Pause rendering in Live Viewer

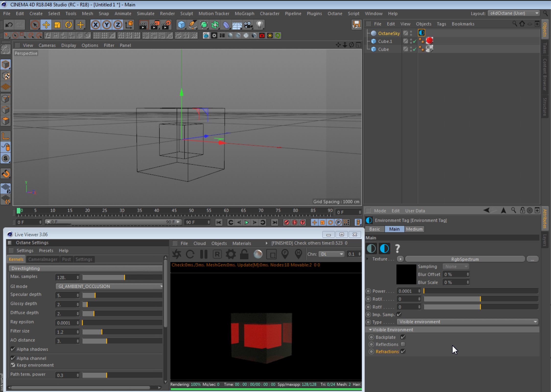204,254
